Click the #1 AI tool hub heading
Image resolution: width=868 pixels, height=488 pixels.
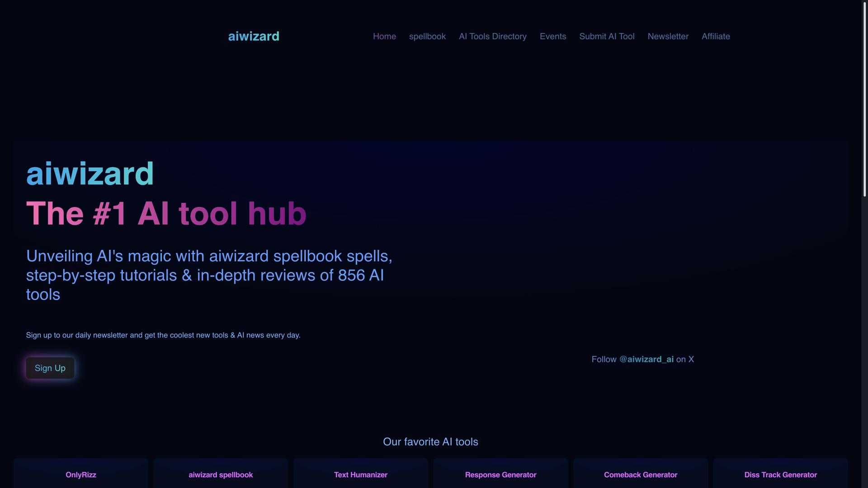[x=166, y=213]
